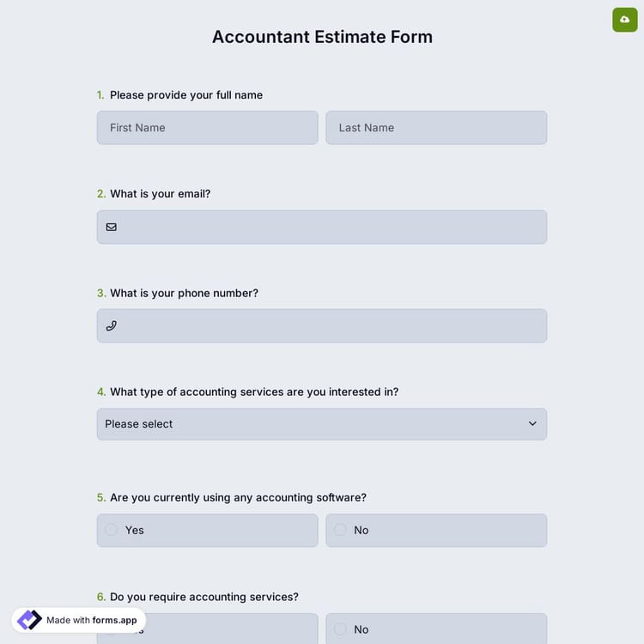Click the "Do you require accounting services?" label
The width and height of the screenshot is (644, 644).
click(204, 597)
